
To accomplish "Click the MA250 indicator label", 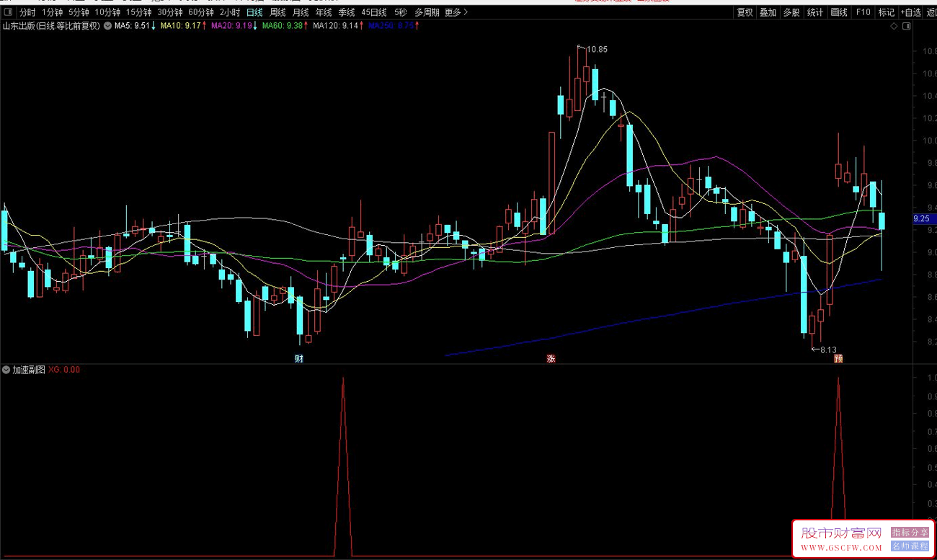I will pos(391,26).
